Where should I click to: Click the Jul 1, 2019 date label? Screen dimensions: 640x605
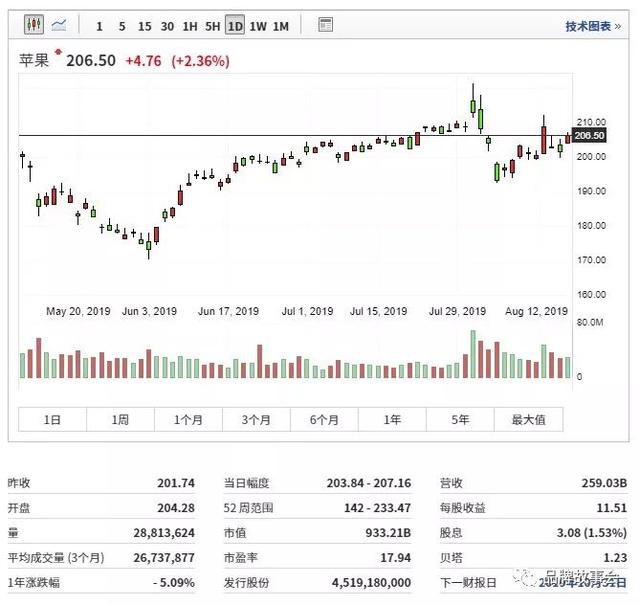[307, 311]
